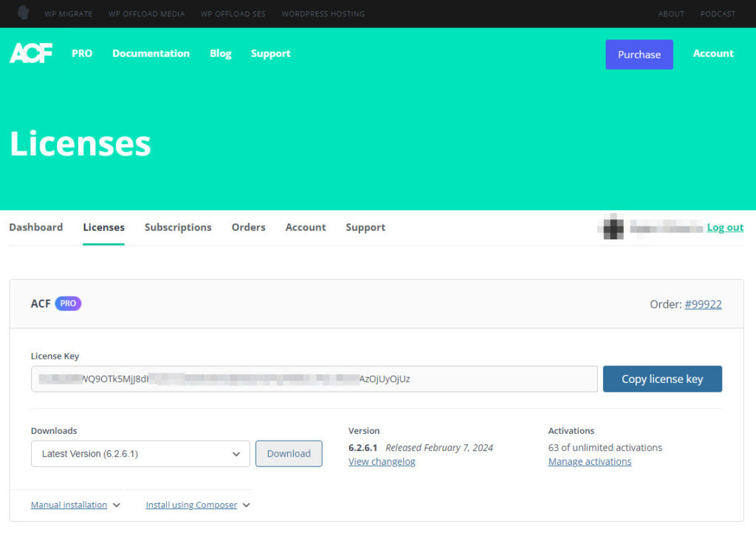Click the PRO badge beside ACF
Screen dimensions: 756x535
(x=68, y=303)
